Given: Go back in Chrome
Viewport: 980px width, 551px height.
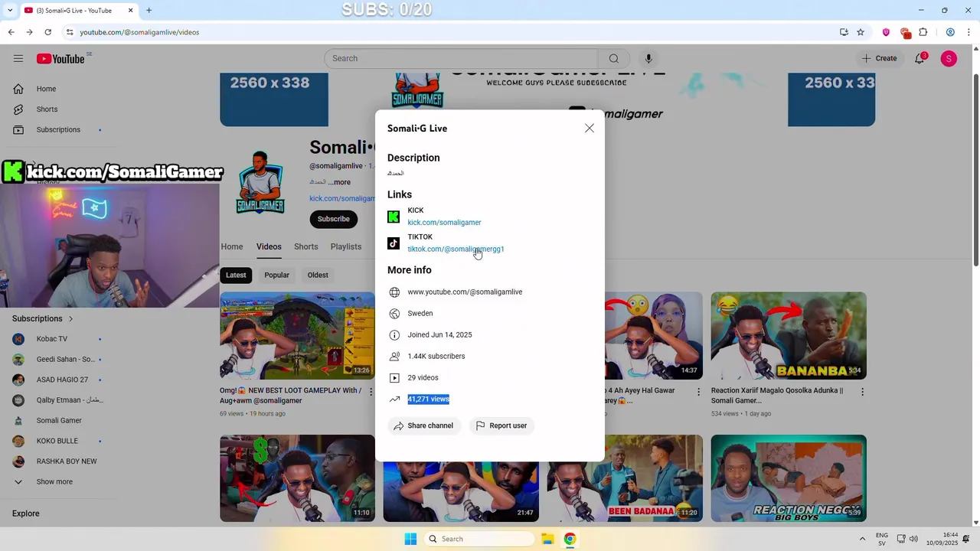Looking at the screenshot, I should coord(11,32).
